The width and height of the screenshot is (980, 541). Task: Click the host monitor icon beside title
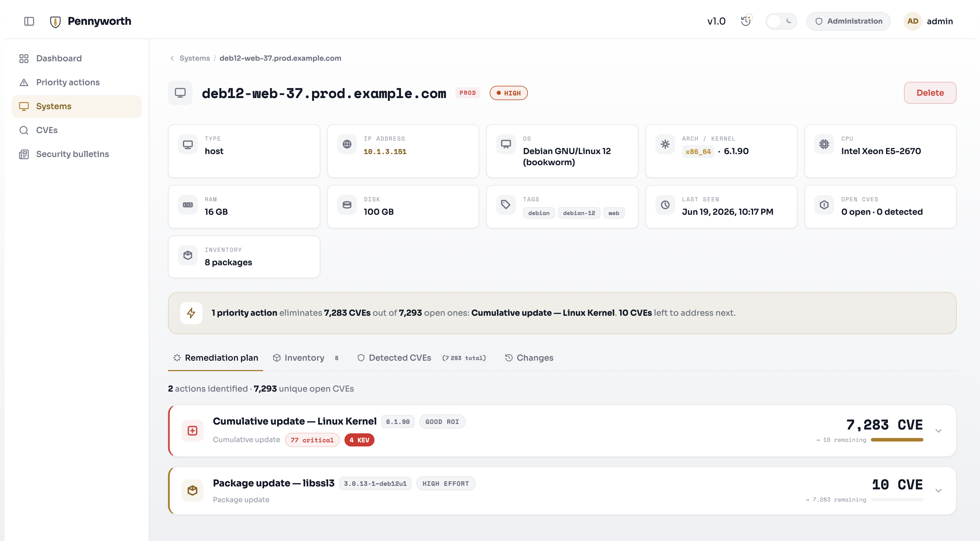tap(180, 93)
